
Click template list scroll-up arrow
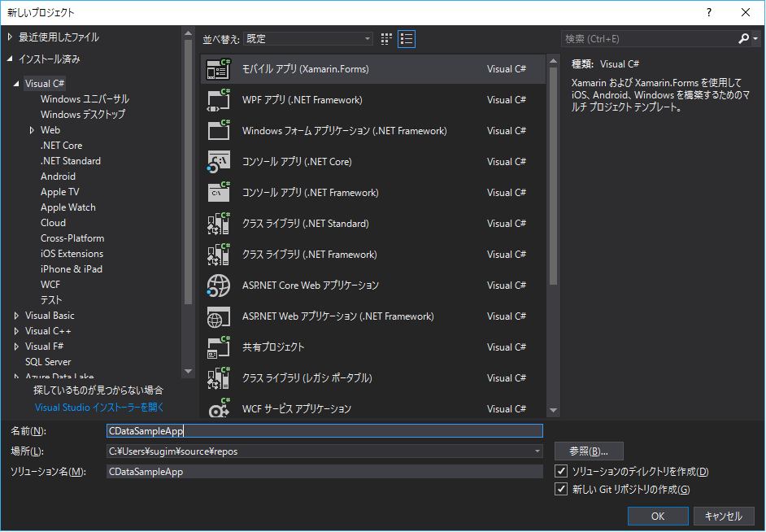tap(553, 61)
